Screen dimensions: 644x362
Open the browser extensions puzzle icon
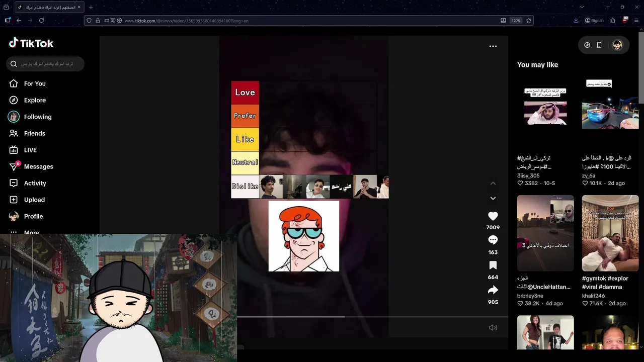[612, 21]
